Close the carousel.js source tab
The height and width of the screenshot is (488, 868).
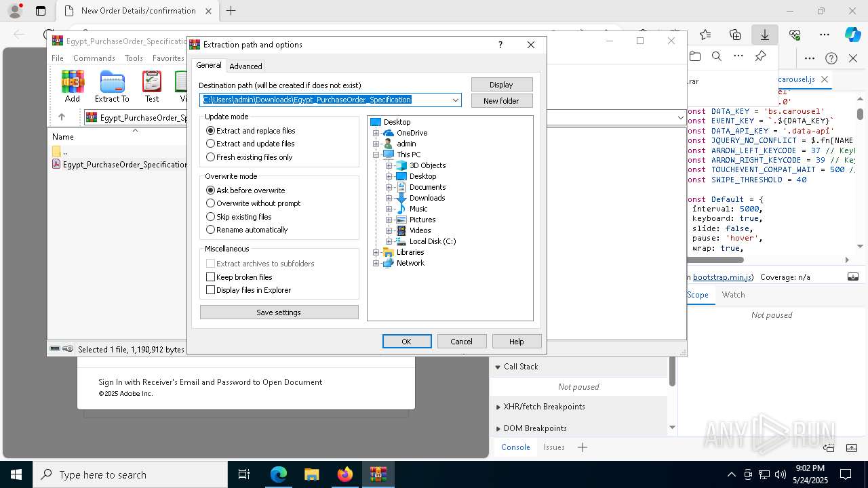tap(825, 79)
